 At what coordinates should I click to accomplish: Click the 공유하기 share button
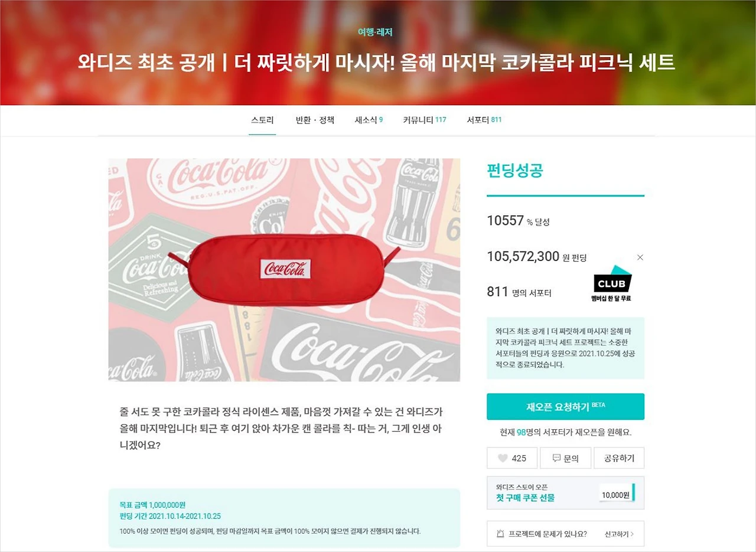619,458
